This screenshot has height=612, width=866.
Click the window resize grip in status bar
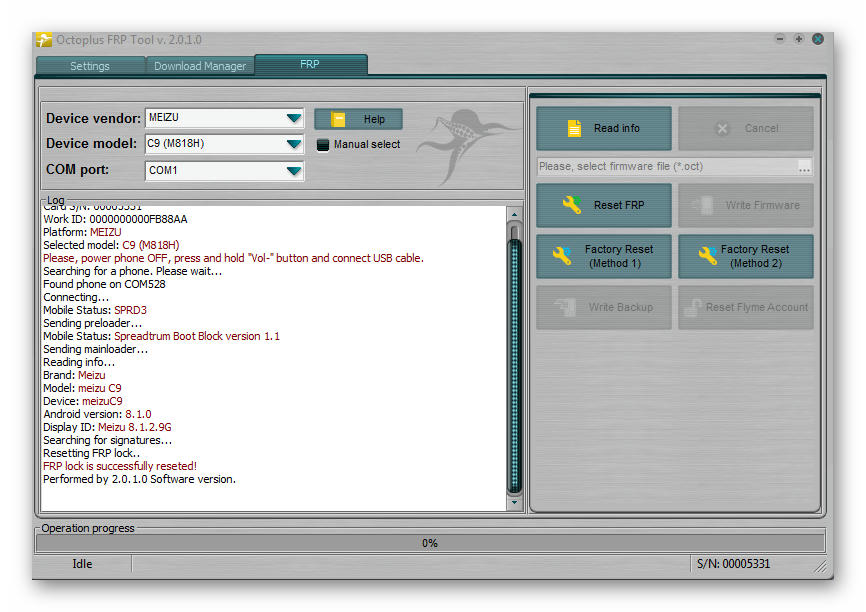pos(821,567)
